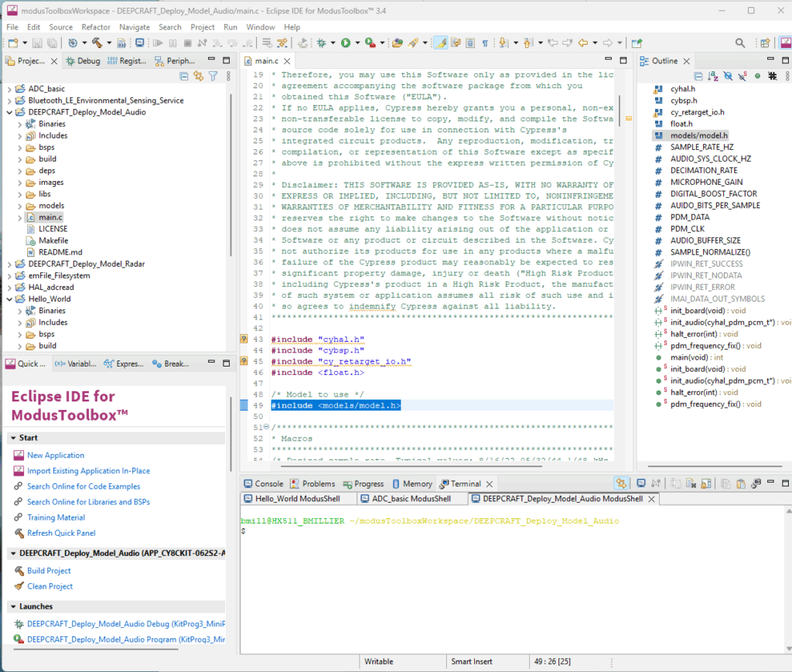The width and height of the screenshot is (792, 672).
Task: Open the Run button dropdown arrow
Action: pyautogui.click(x=357, y=43)
